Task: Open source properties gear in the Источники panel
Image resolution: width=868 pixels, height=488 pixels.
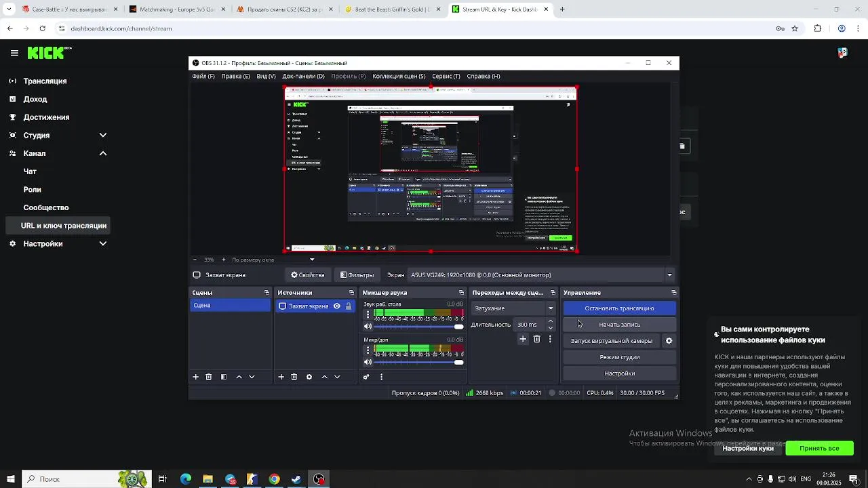Action: [309, 377]
